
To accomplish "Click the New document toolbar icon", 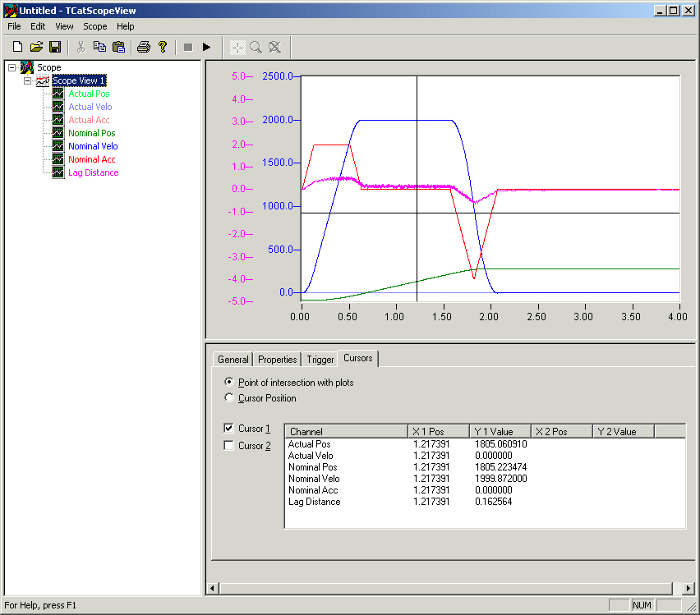I will pyautogui.click(x=17, y=47).
